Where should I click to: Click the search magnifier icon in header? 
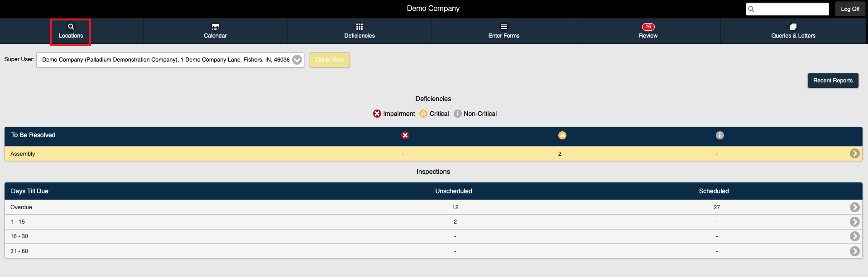[751, 9]
